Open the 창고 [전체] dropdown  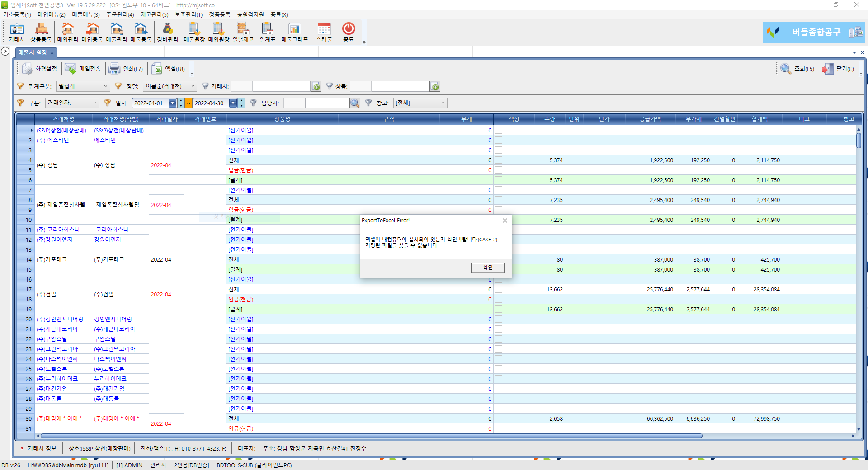tap(420, 103)
